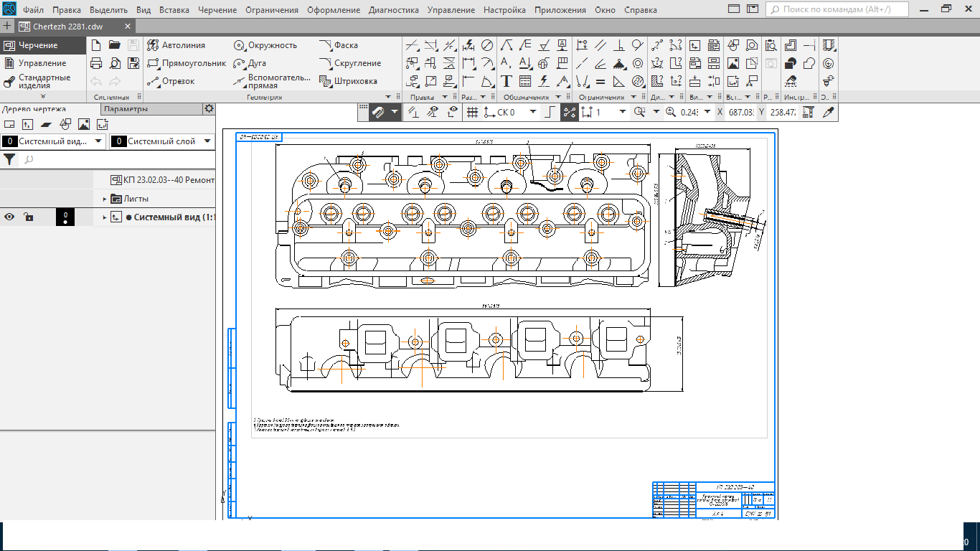Open a file with the folder icon
Viewport: 980px width, 551px height.
pyautogui.click(x=115, y=45)
